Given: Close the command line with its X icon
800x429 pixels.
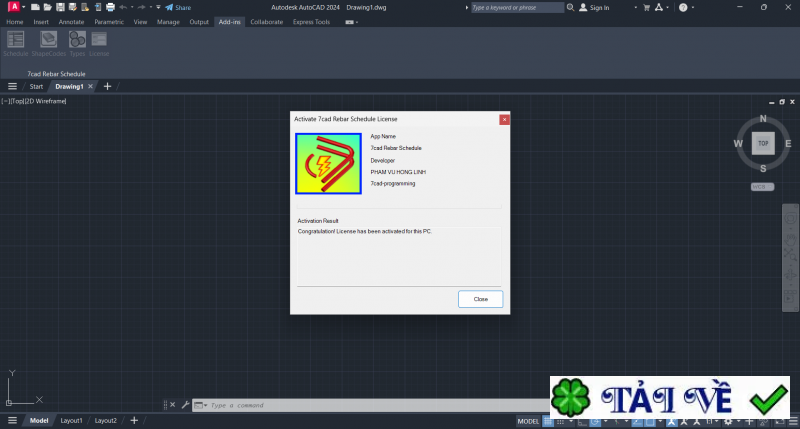Looking at the screenshot, I should [172, 405].
